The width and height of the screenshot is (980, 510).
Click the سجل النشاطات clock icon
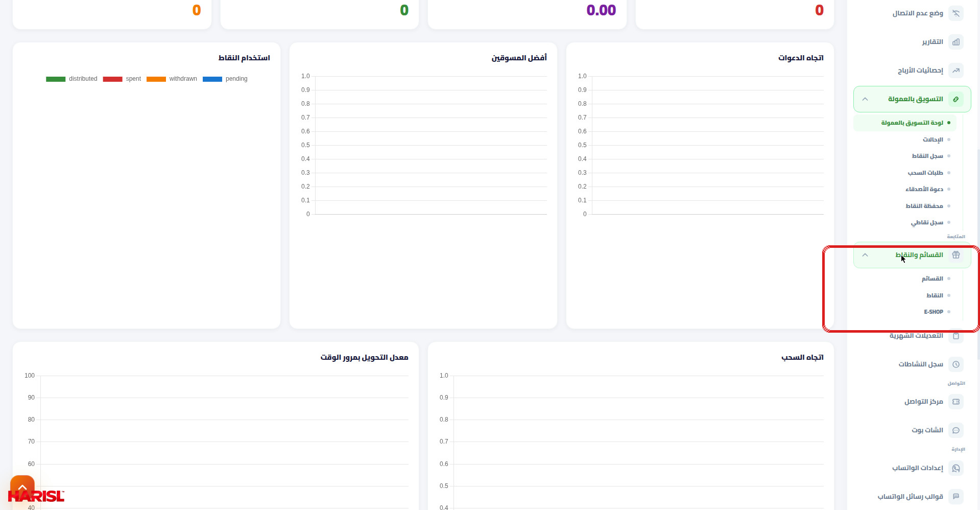tap(956, 364)
